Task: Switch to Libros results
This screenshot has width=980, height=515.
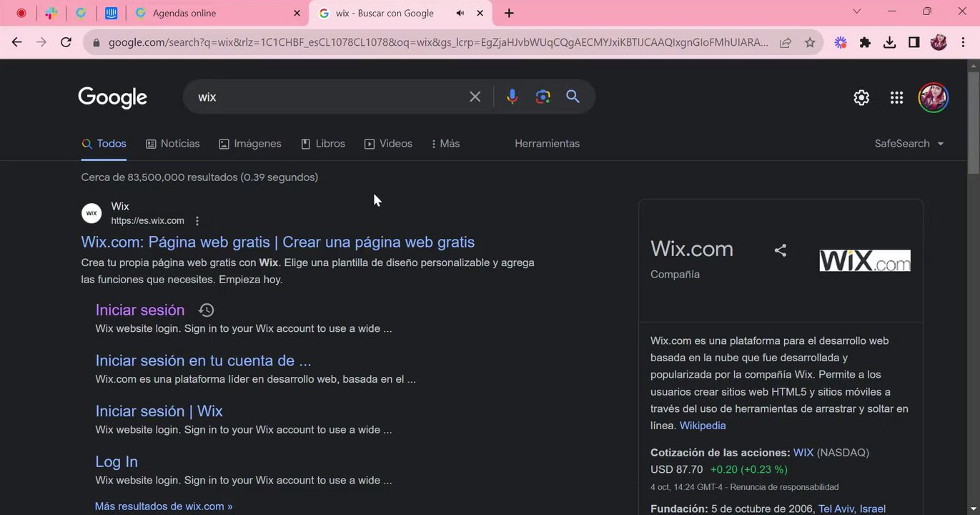Action: coord(323,144)
